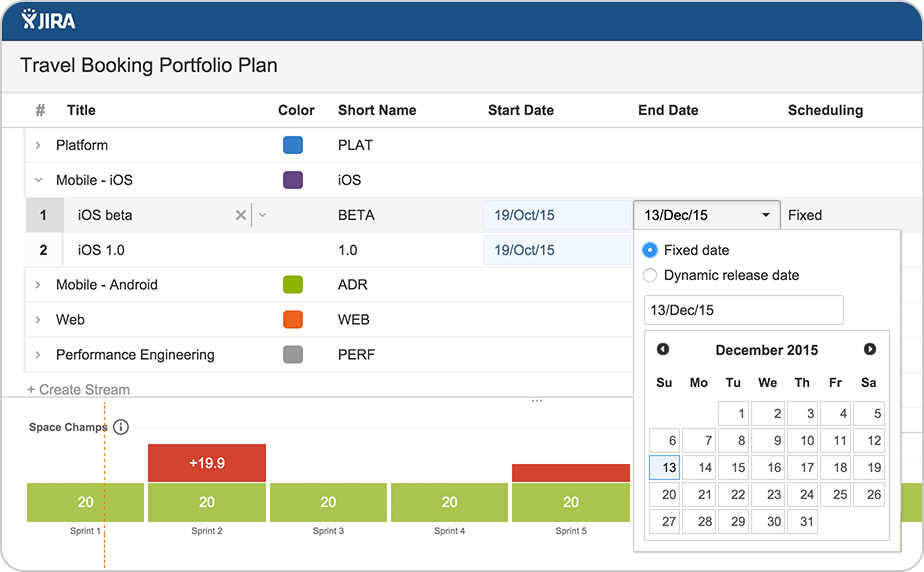Click the Start Date column header
The width and height of the screenshot is (924, 572).
[x=520, y=110]
